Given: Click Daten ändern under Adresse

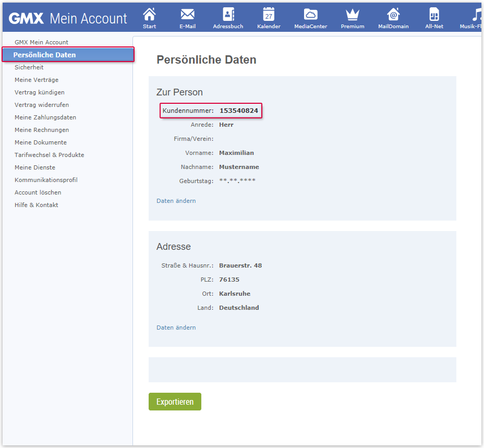Looking at the screenshot, I should click(176, 328).
